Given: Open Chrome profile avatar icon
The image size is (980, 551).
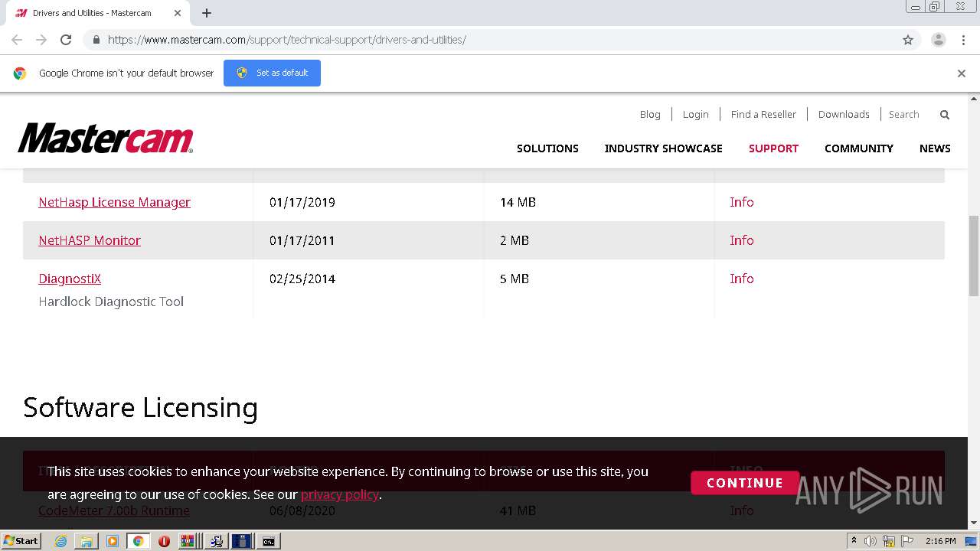Looking at the screenshot, I should [939, 40].
